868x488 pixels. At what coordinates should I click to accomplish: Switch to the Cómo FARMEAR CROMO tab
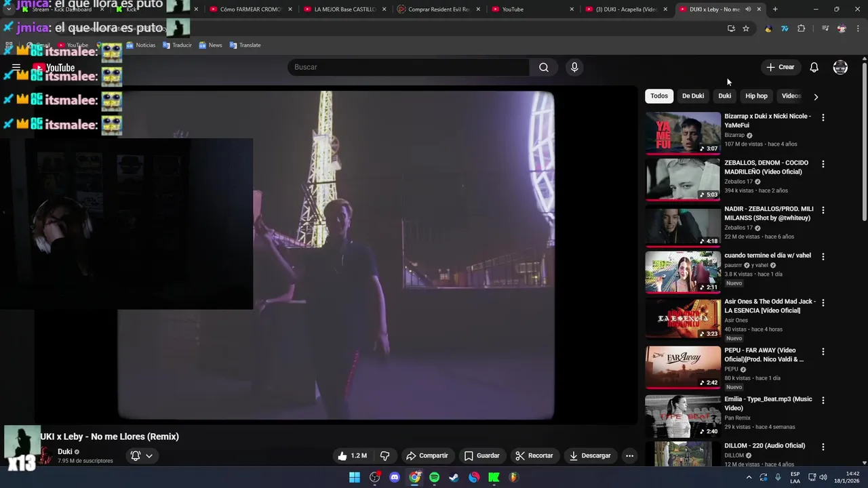tap(252, 9)
